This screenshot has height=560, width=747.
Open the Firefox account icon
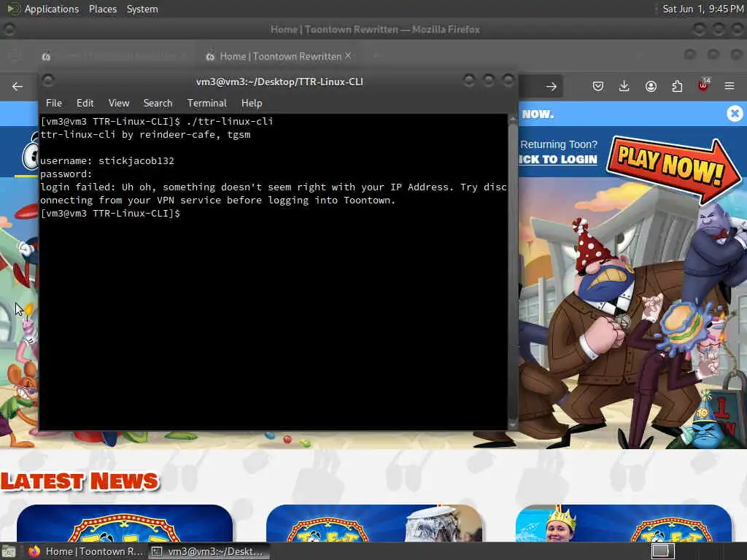point(651,86)
